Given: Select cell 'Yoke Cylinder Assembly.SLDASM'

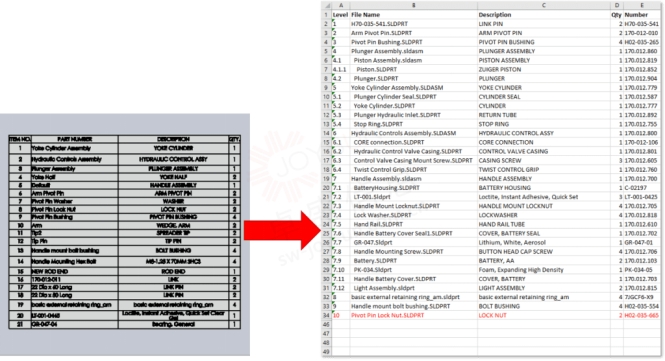Looking at the screenshot, I should coord(414,88).
